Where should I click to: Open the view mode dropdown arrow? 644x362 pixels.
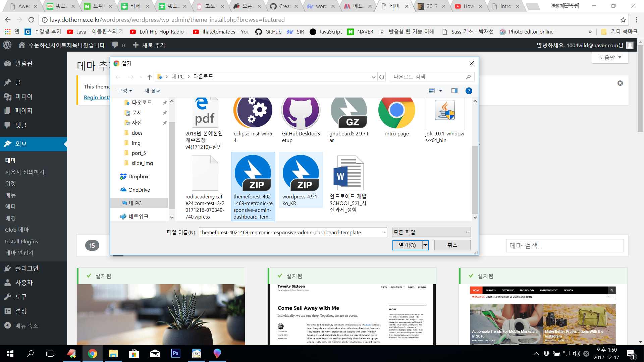click(x=440, y=91)
